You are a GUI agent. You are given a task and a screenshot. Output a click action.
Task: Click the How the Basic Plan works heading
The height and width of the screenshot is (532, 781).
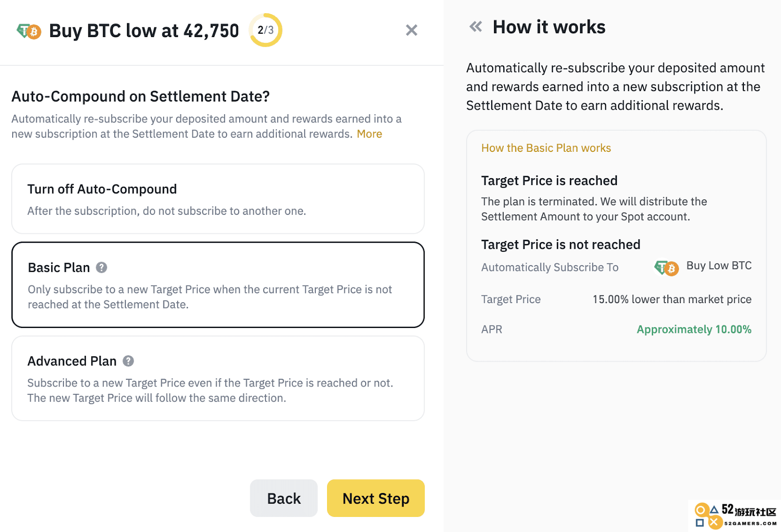click(x=546, y=148)
